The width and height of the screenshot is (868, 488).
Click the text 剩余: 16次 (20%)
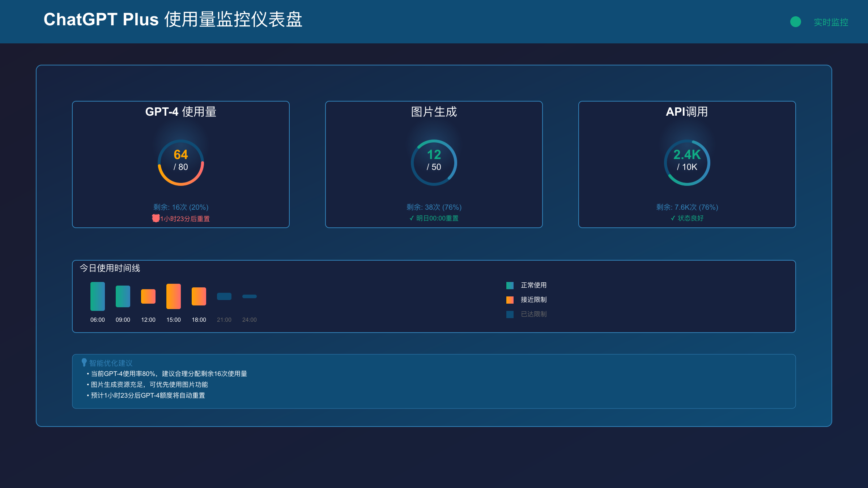coord(181,207)
